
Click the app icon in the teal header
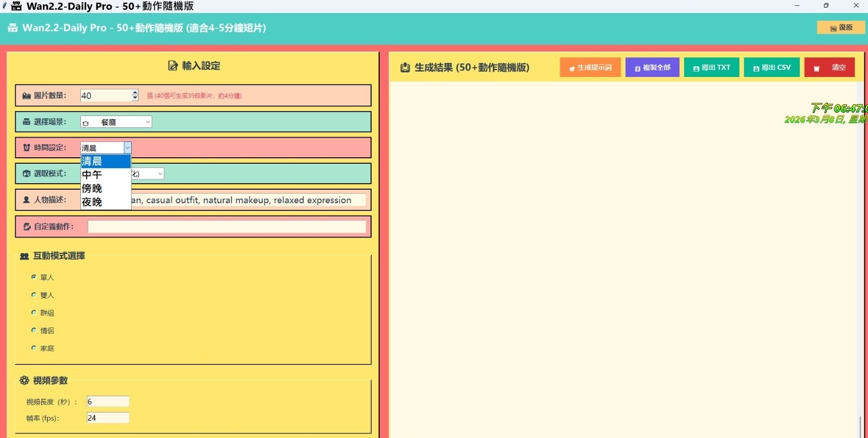tap(13, 28)
